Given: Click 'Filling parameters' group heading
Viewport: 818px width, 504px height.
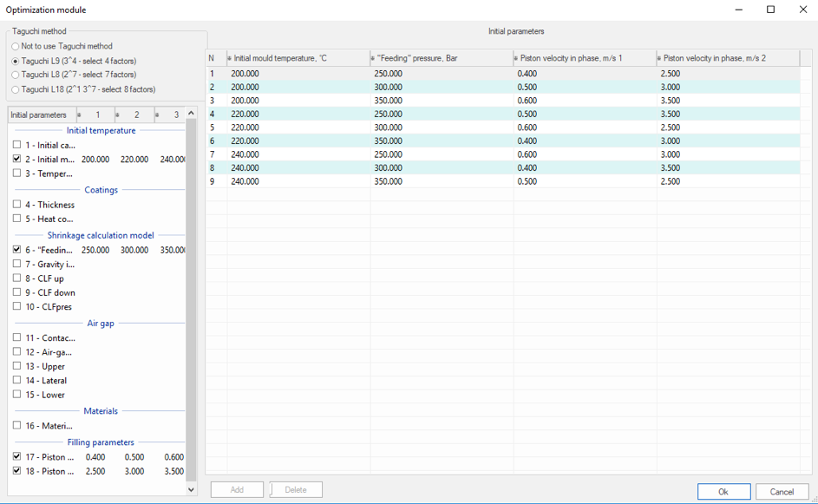Looking at the screenshot, I should (x=101, y=442).
